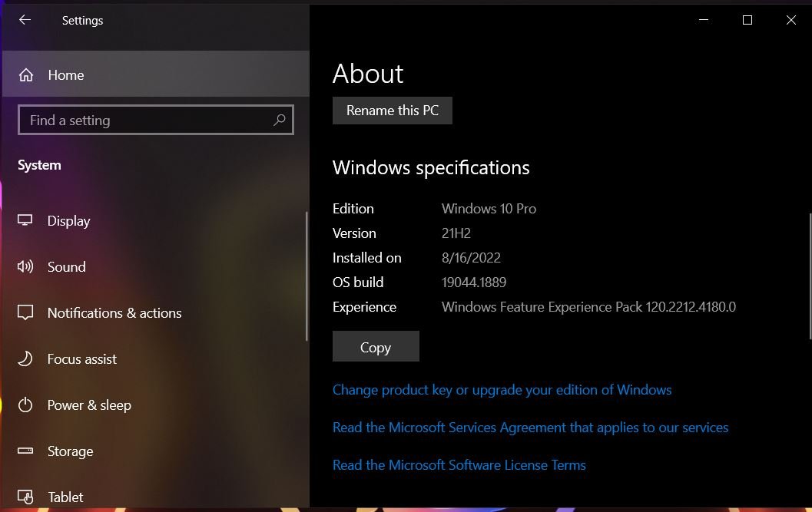Open Microsoft Software License Terms link
The width and height of the screenshot is (812, 512).
(x=459, y=465)
